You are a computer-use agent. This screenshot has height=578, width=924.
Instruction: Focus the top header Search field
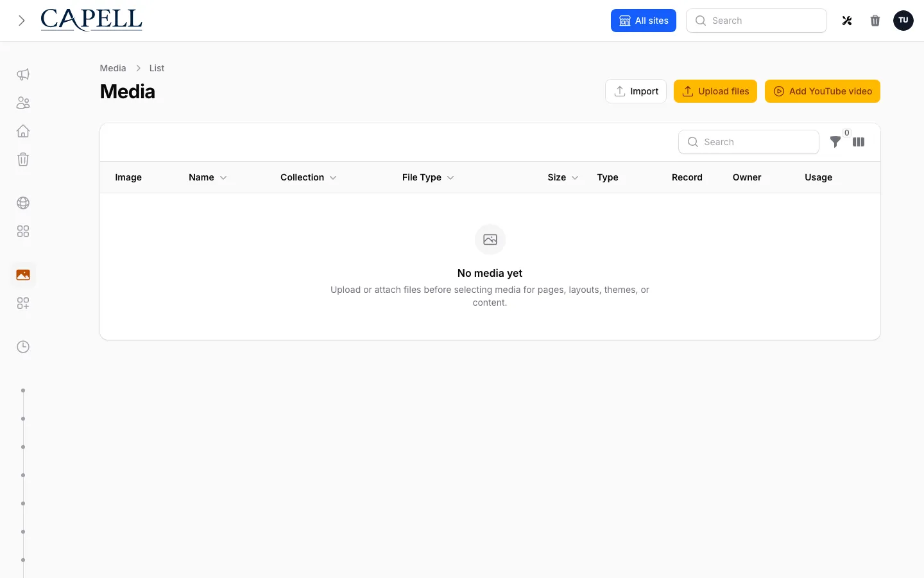pos(757,21)
